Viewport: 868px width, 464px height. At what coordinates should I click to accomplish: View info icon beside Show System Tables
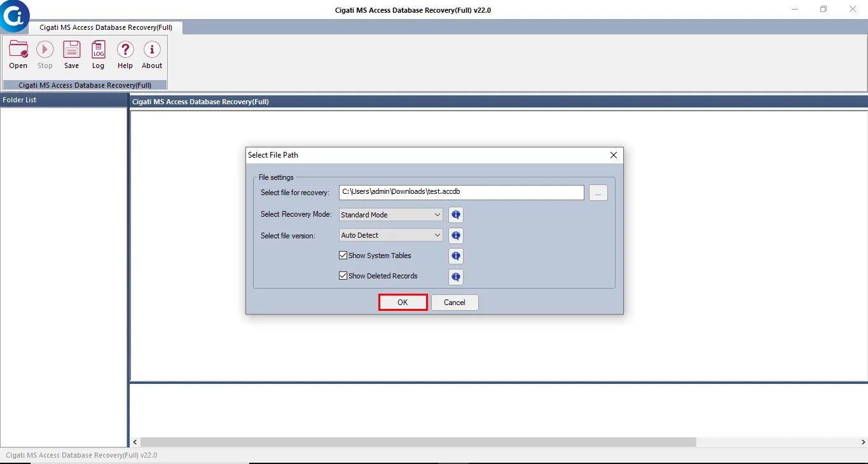(456, 256)
